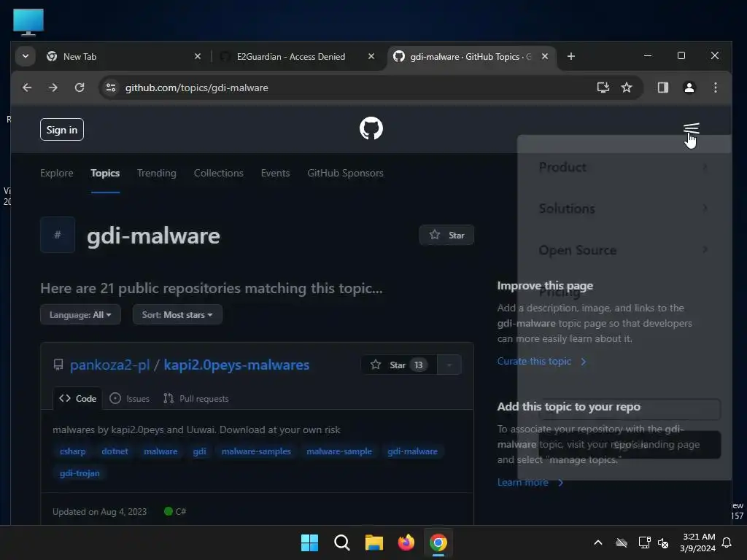This screenshot has height=560, width=747.
Task: Close the gdi-malware GitHub Topics tab
Action: (545, 56)
